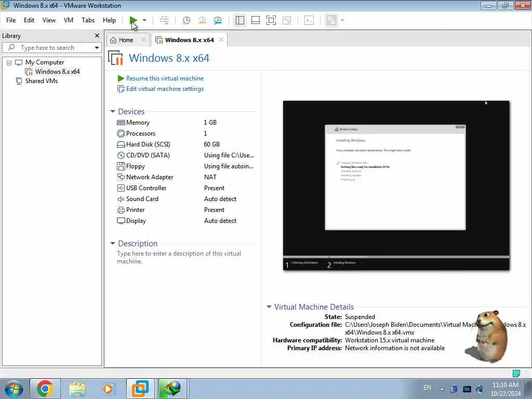Select Windows 8.x x64 in library tree
The height and width of the screenshot is (399, 532).
pos(57,72)
